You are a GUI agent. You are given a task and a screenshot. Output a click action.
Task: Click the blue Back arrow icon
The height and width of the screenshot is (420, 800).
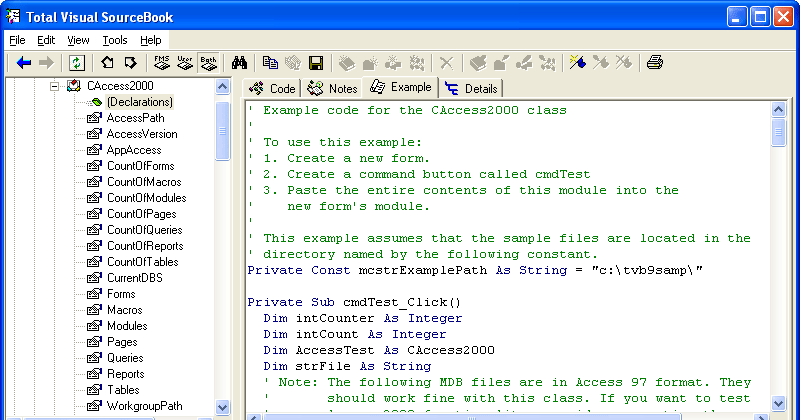tap(24, 63)
